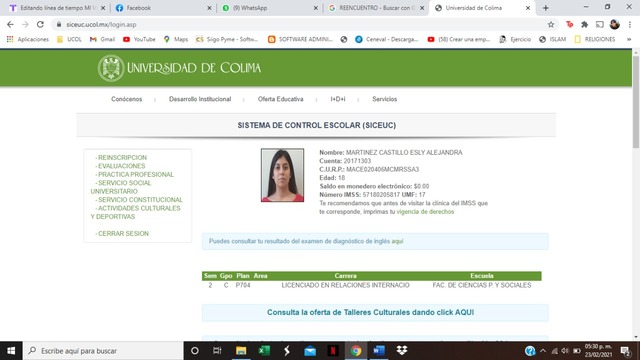Open Oferta Educativa menu

280,99
